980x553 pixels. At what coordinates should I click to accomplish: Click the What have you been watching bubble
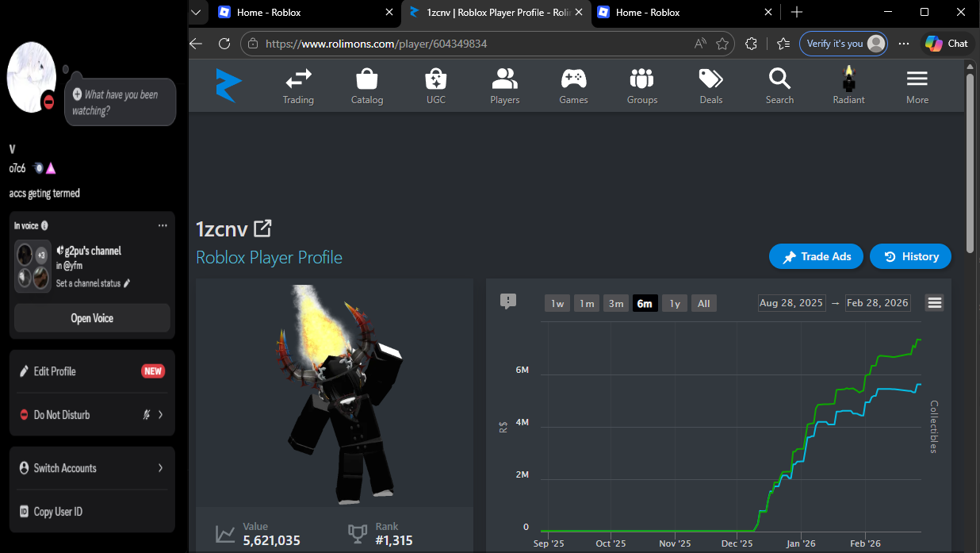point(121,102)
